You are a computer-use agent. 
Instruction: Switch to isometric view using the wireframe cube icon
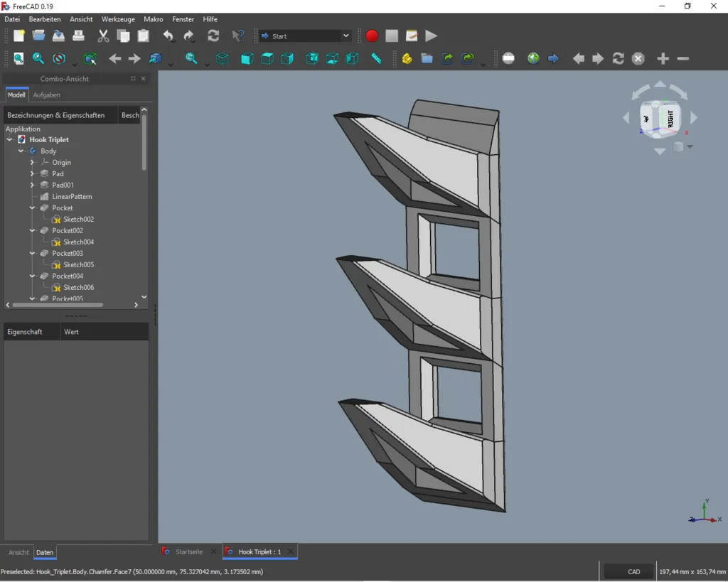pos(223,58)
